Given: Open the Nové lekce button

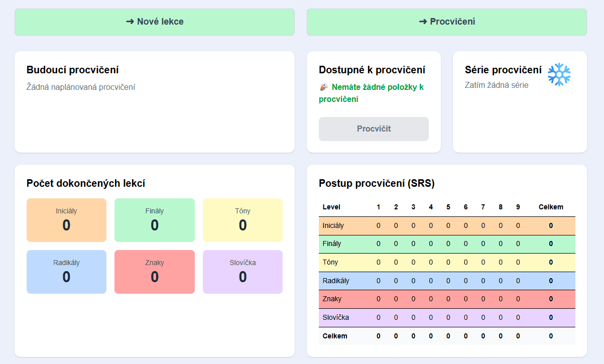Looking at the screenshot, I should click(x=155, y=22).
